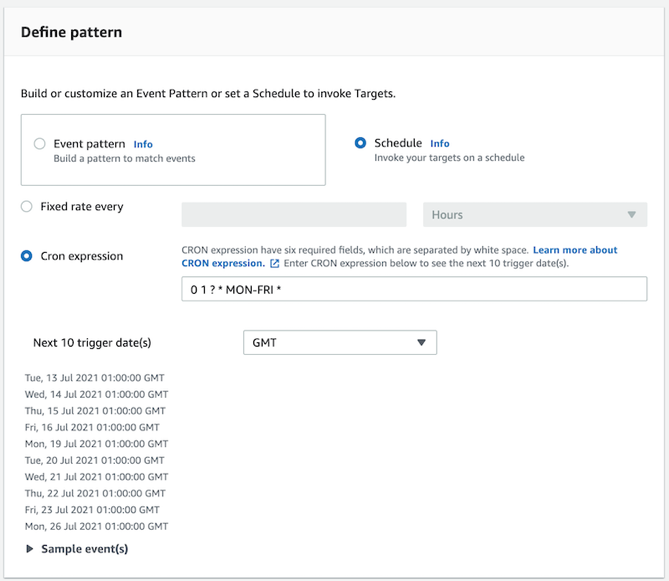The height and width of the screenshot is (581, 669).
Task: Select the Schedule radio button
Action: click(x=360, y=143)
